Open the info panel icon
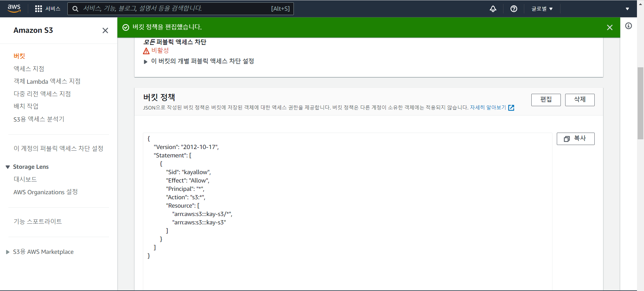This screenshot has height=291, width=644. pos(629,26)
